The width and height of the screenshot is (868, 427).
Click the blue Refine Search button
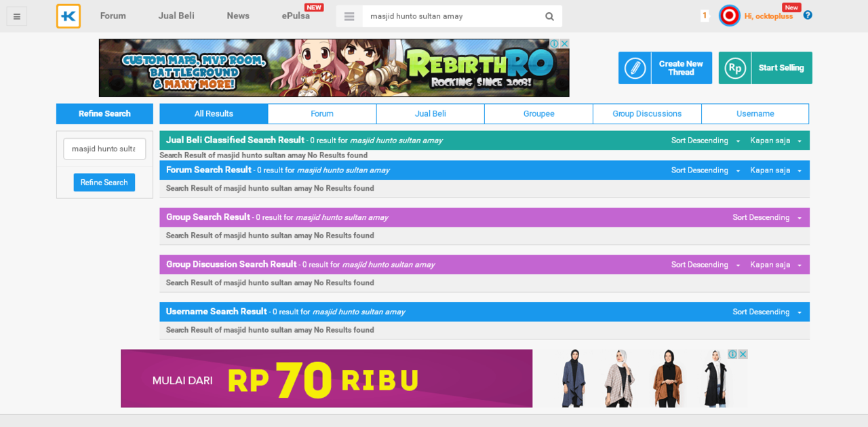[104, 182]
